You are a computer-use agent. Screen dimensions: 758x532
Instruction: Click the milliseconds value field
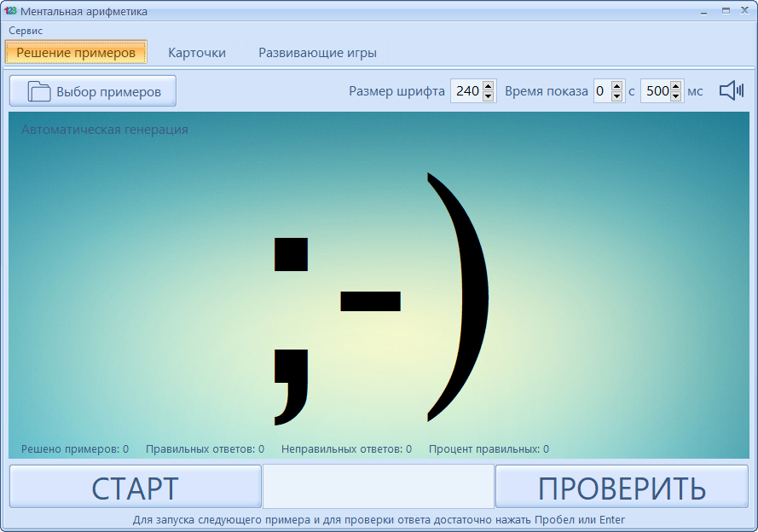pos(655,91)
